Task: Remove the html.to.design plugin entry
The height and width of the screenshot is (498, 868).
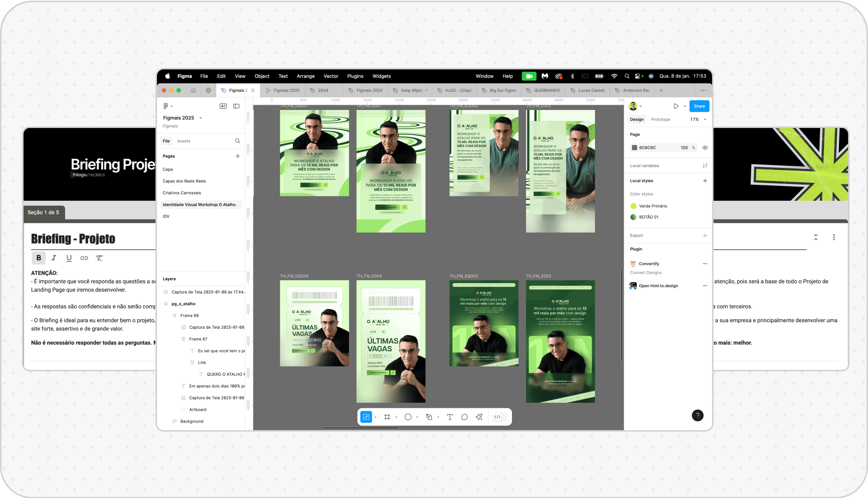Action: pos(705,286)
